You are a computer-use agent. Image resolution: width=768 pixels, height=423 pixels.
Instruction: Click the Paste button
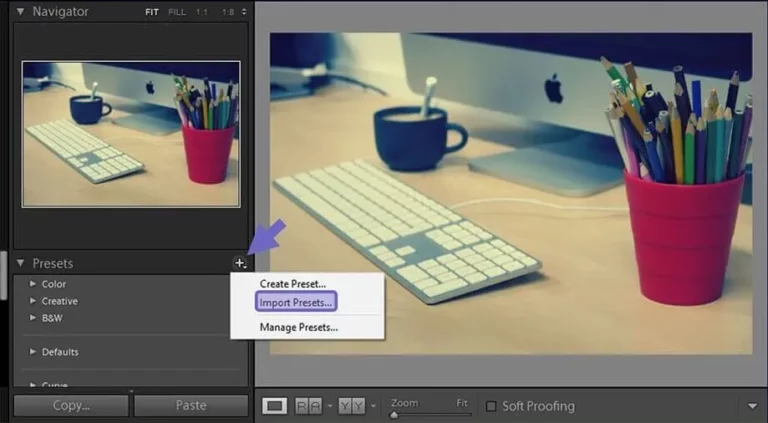[x=191, y=405]
